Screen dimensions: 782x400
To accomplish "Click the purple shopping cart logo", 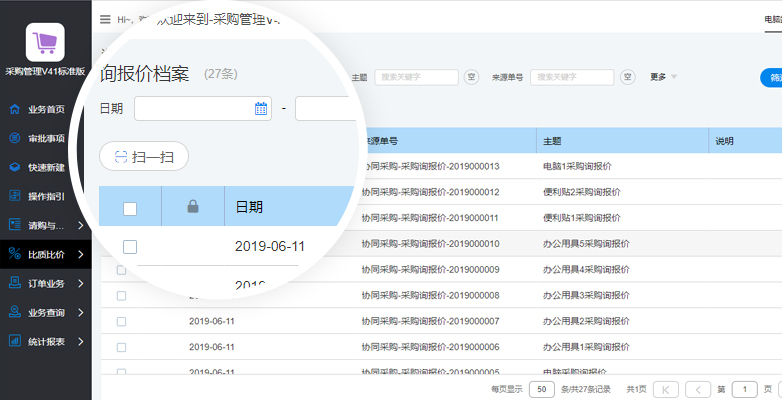I will [45, 42].
